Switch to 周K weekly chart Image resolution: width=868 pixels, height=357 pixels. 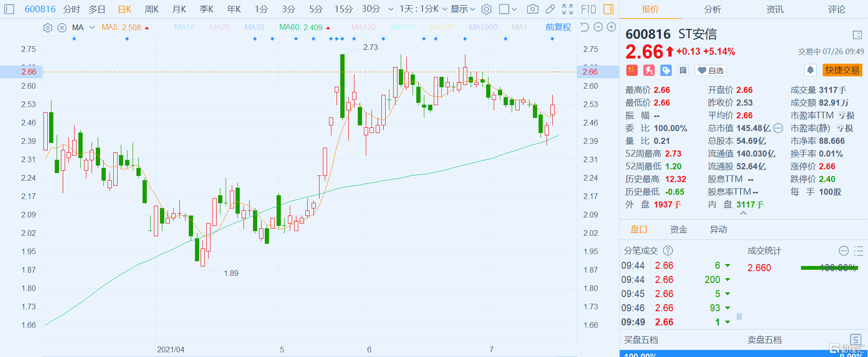[152, 9]
